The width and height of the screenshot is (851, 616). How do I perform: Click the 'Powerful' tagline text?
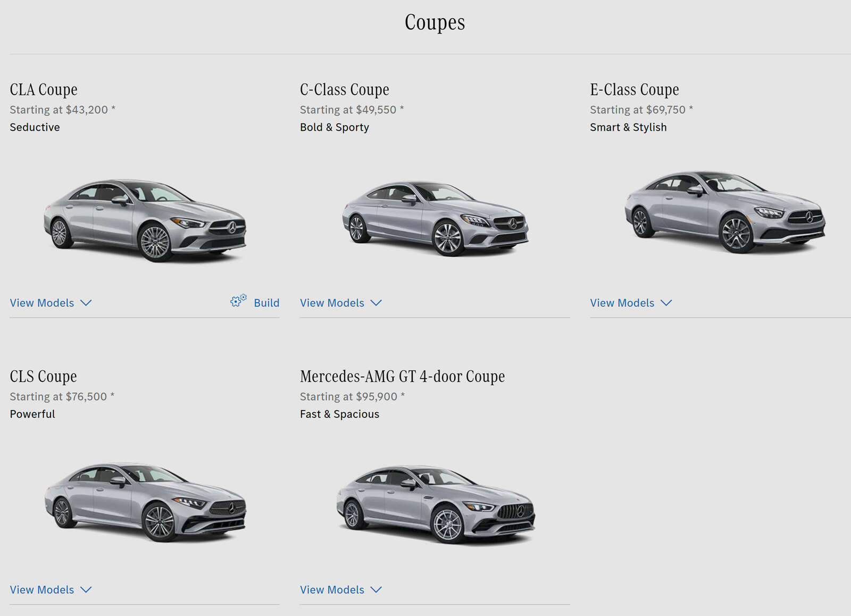click(x=32, y=414)
